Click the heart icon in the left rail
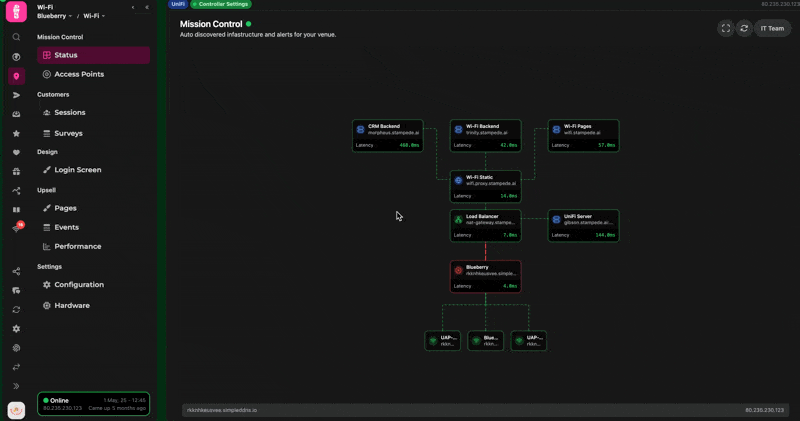The height and width of the screenshot is (421, 800). click(16, 153)
